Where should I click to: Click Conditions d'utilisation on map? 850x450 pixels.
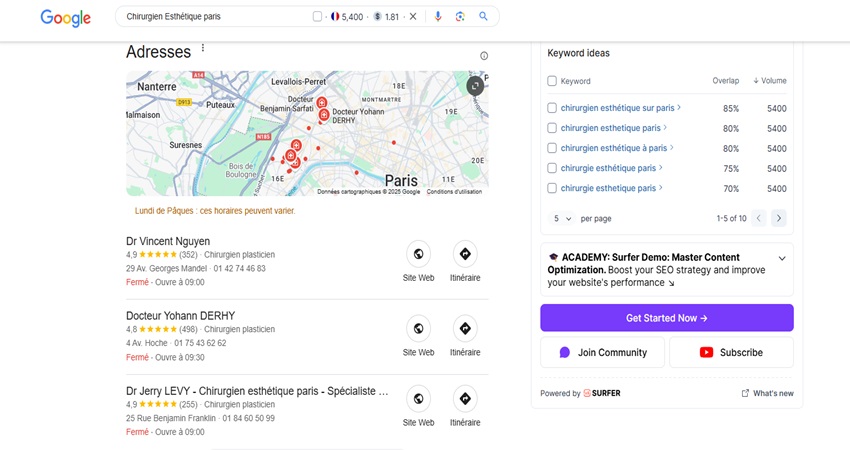(x=454, y=191)
